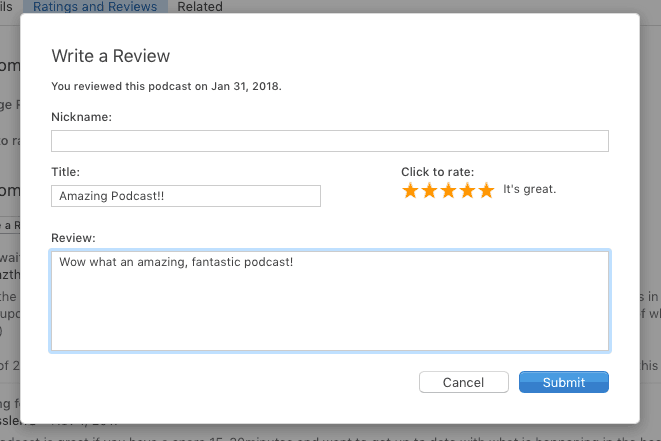Open the Related tab
The height and width of the screenshot is (441, 661).
[x=200, y=6]
